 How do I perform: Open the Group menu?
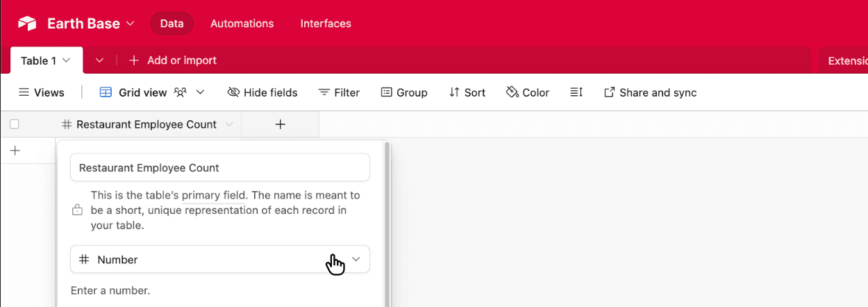pos(404,92)
